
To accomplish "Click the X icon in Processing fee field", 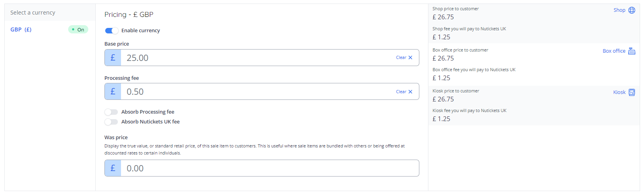I will click(x=410, y=92).
